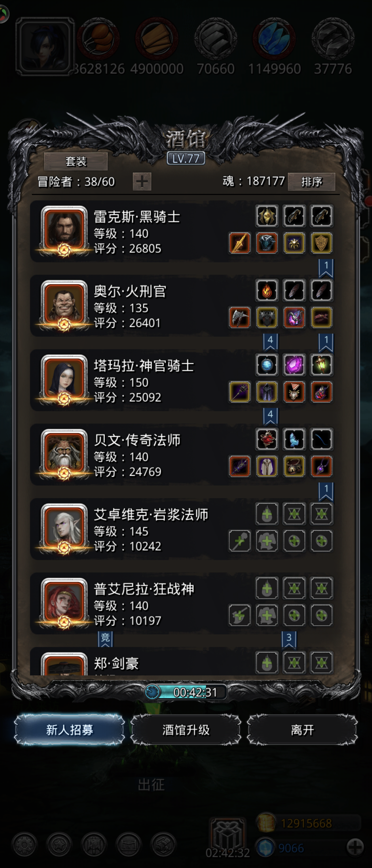Open 奥尔·火刑官's axe weapon slot
372x868 pixels.
[239, 317]
